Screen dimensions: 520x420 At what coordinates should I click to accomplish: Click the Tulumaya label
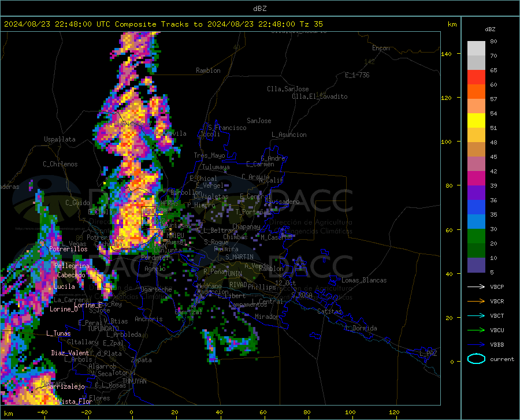coord(216,167)
